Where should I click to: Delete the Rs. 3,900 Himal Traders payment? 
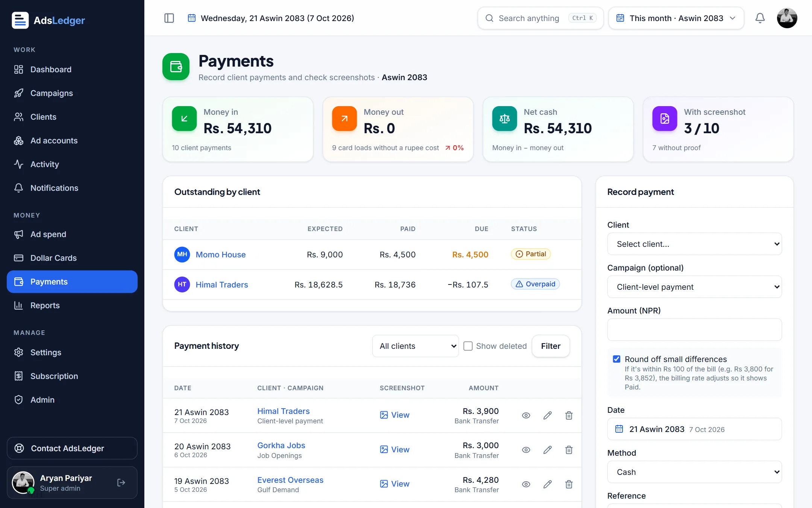[x=569, y=415]
